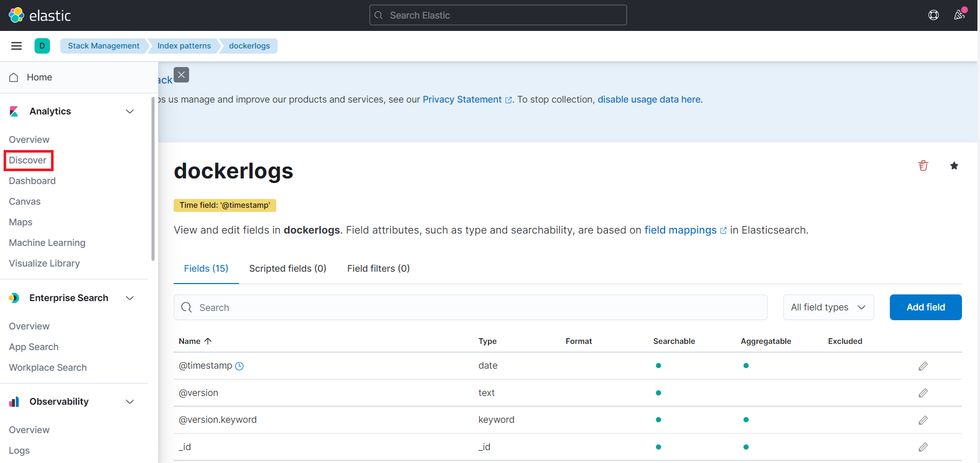Click the dockerlogs breadcrumb

(249, 46)
